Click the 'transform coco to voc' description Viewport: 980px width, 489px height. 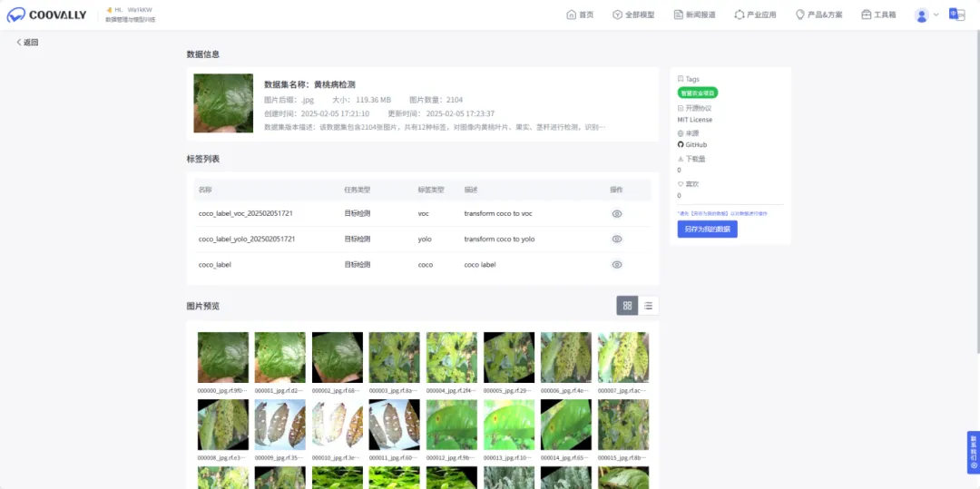(498, 213)
